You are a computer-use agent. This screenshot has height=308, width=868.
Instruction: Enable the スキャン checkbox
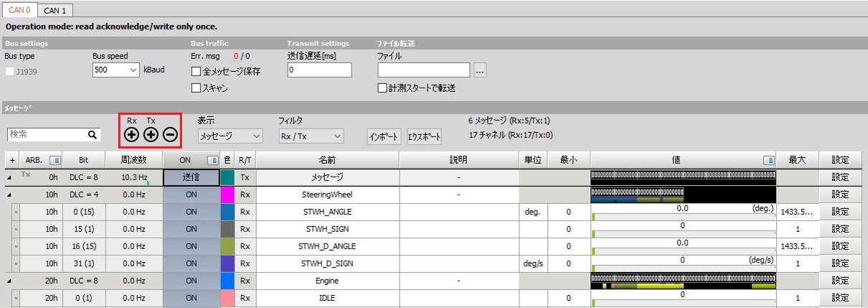click(x=196, y=88)
